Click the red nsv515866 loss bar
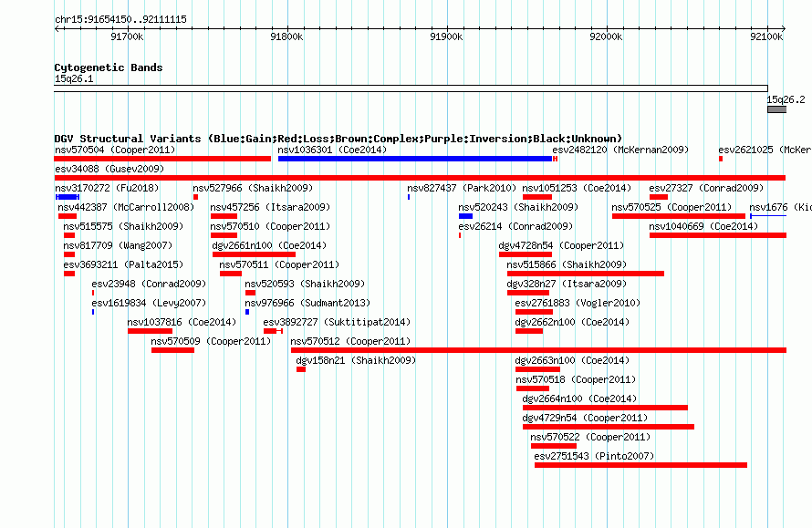The image size is (812, 528). [586, 274]
